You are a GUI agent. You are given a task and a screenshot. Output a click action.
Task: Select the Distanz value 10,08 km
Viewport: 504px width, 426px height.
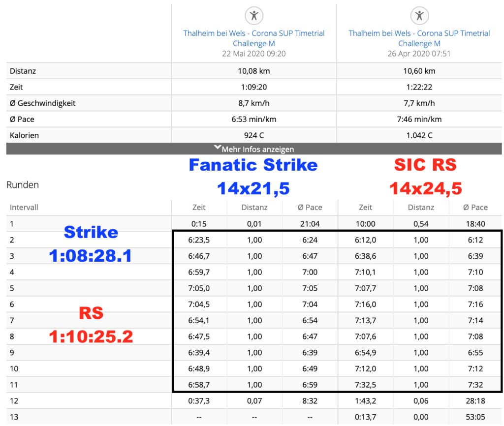(x=254, y=71)
